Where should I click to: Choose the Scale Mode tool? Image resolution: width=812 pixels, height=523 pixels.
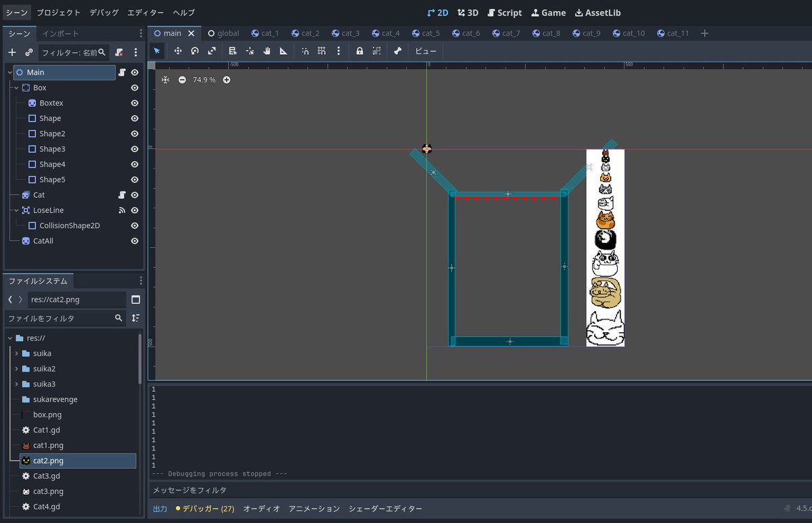coord(212,51)
